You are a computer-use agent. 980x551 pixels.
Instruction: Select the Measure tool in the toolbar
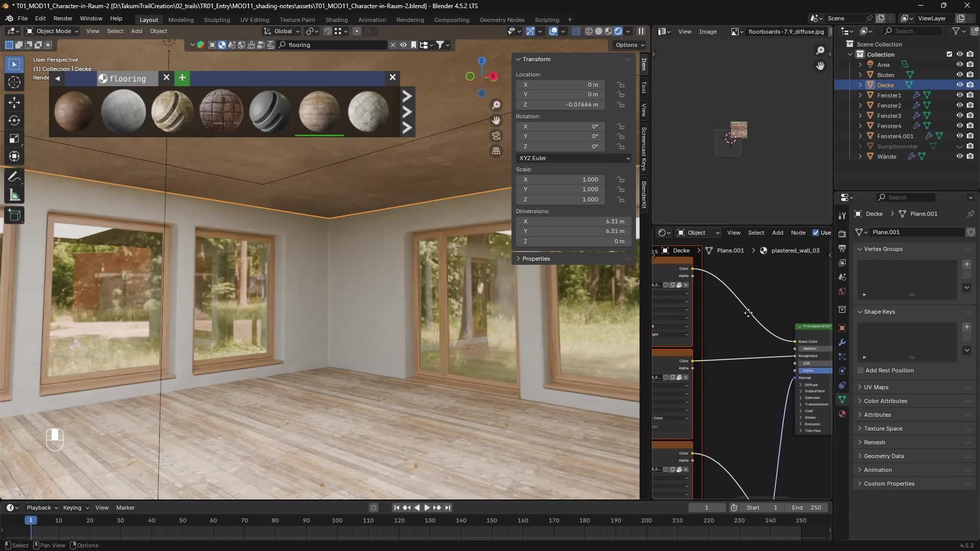point(14,195)
